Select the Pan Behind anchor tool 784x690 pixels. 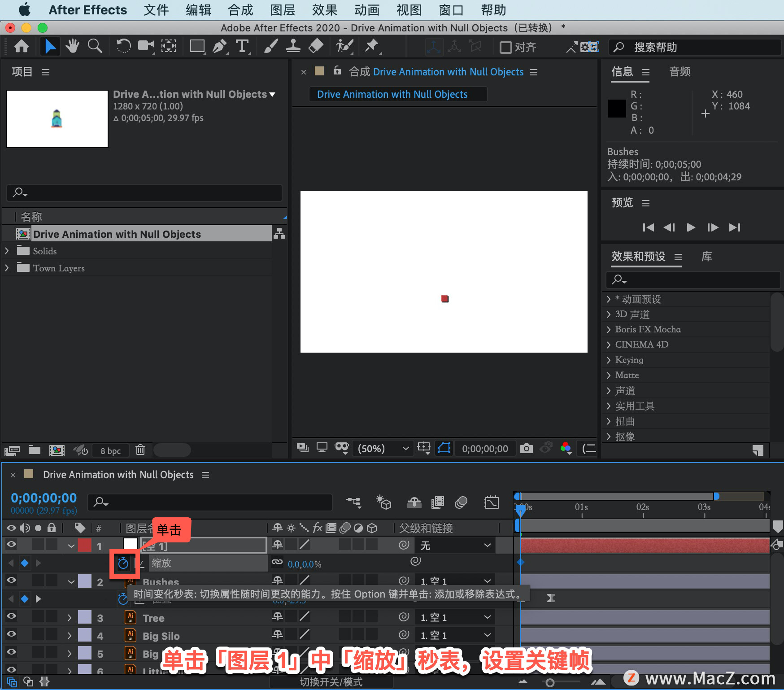pyautogui.click(x=169, y=46)
